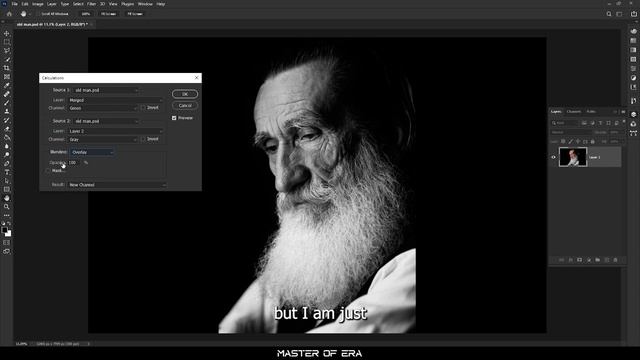Click the background color swatch
This screenshot has width=640, height=360.
click(9, 234)
